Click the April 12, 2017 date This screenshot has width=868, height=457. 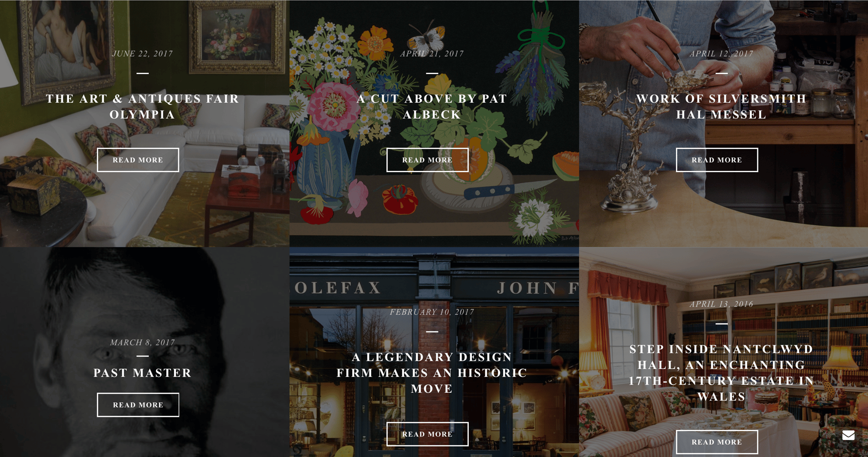point(721,54)
